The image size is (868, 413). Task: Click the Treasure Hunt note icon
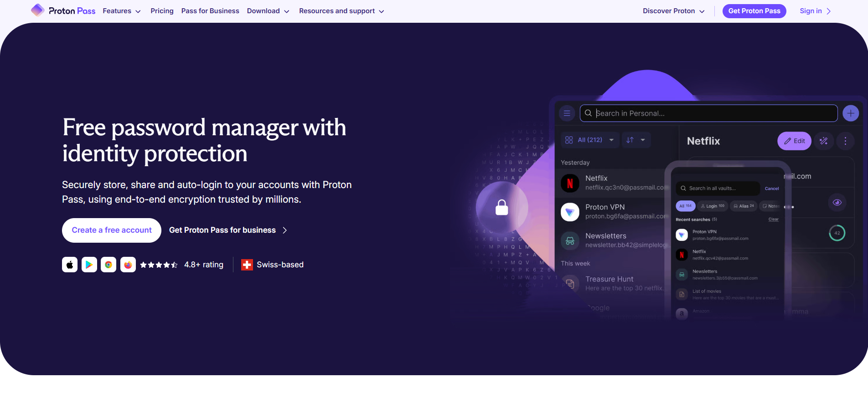click(570, 284)
